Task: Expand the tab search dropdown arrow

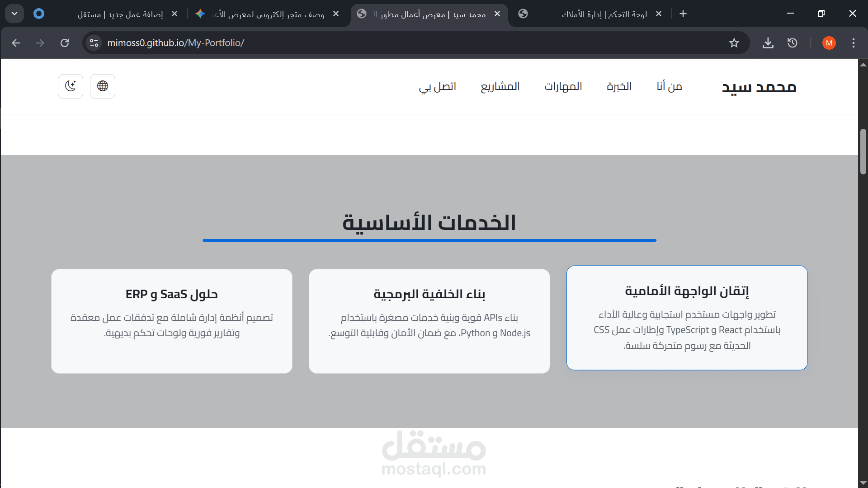Action: tap(14, 14)
